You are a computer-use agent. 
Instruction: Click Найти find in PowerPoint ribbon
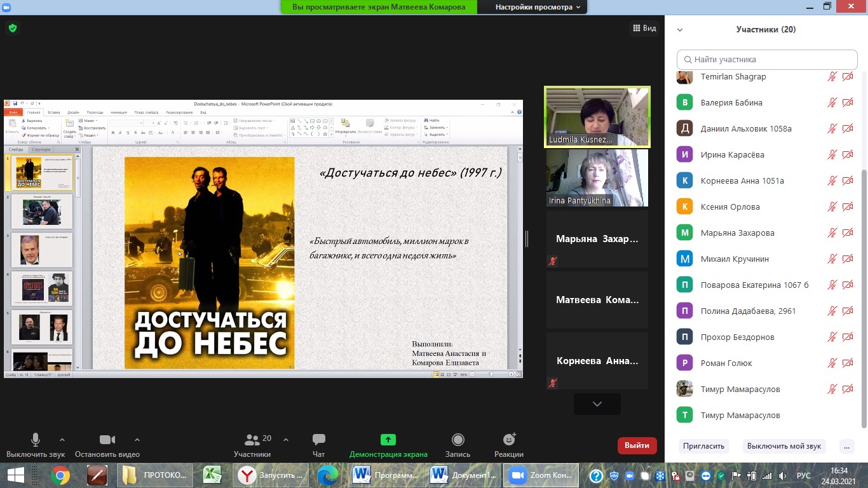coord(431,120)
